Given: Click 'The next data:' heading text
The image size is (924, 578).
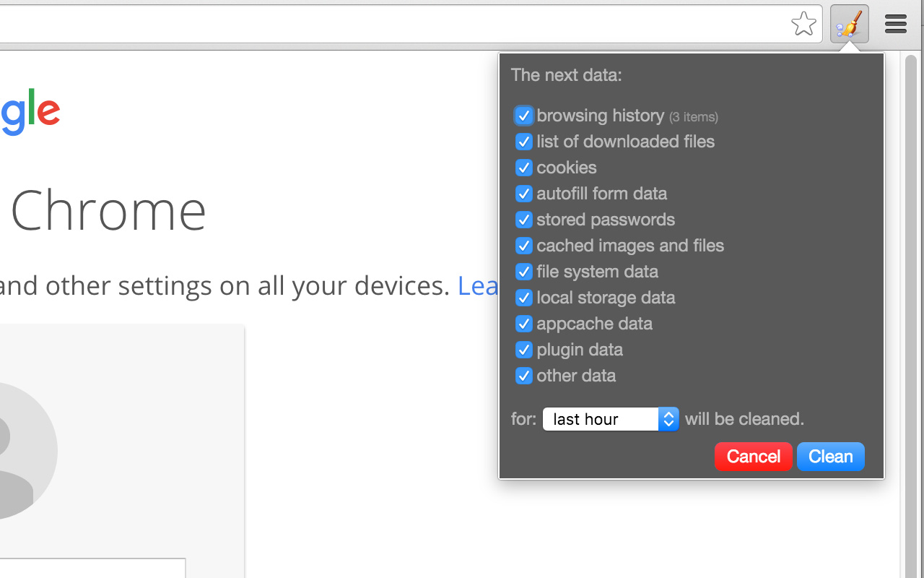Looking at the screenshot, I should pos(567,75).
